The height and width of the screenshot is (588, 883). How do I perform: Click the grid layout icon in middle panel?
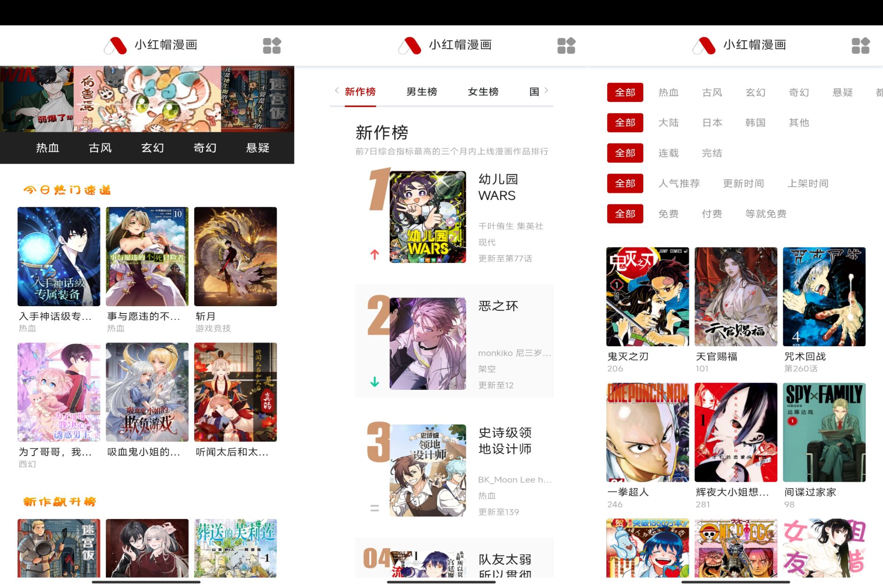pyautogui.click(x=566, y=45)
